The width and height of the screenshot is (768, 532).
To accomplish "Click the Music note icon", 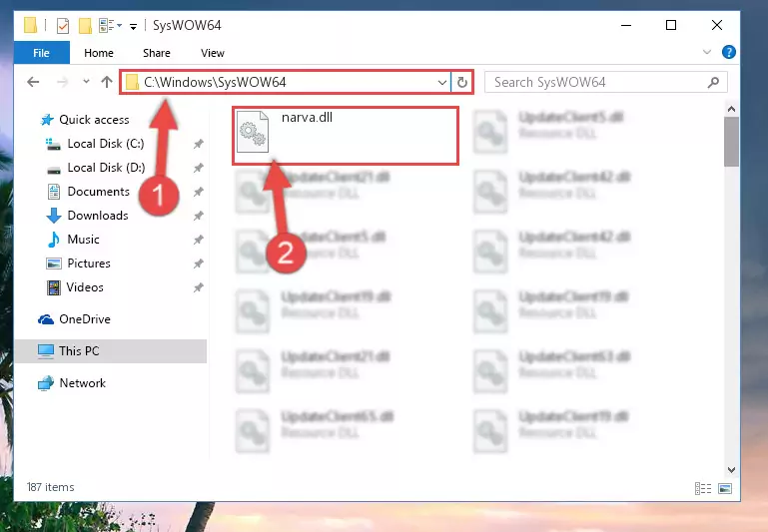I will click(53, 240).
